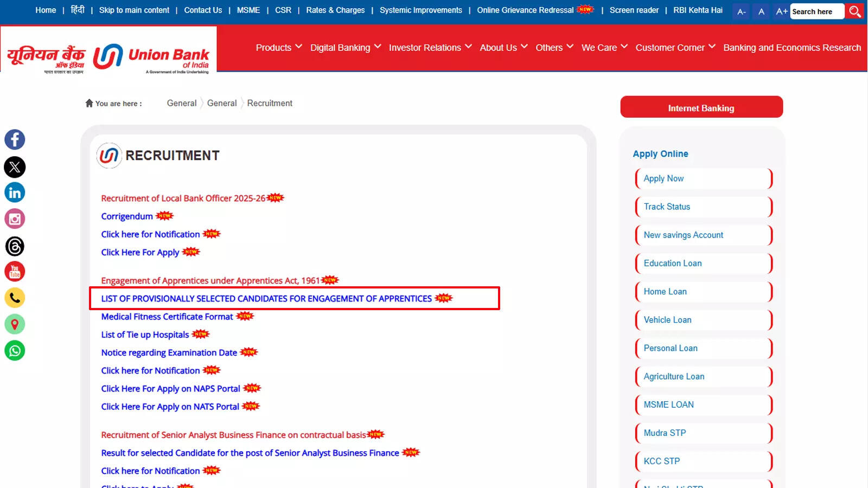This screenshot has height=488, width=868.
Task: Open the location pin icon
Action: click(x=15, y=324)
